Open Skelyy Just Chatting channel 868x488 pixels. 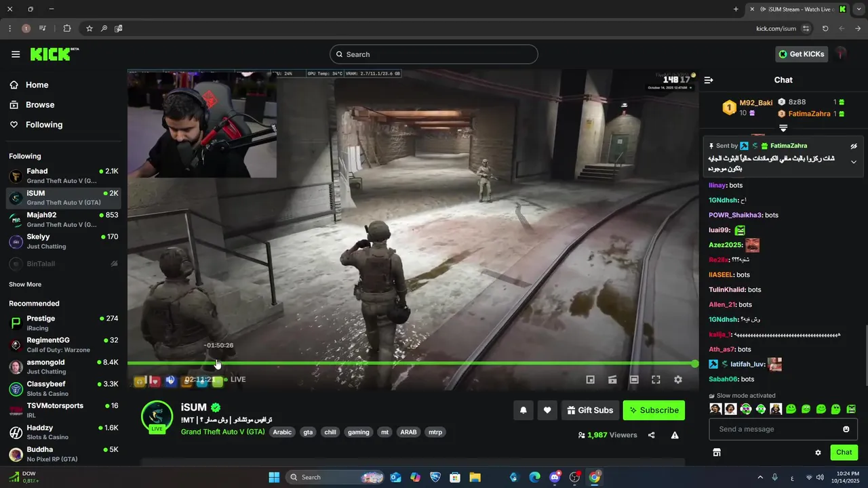(x=64, y=241)
